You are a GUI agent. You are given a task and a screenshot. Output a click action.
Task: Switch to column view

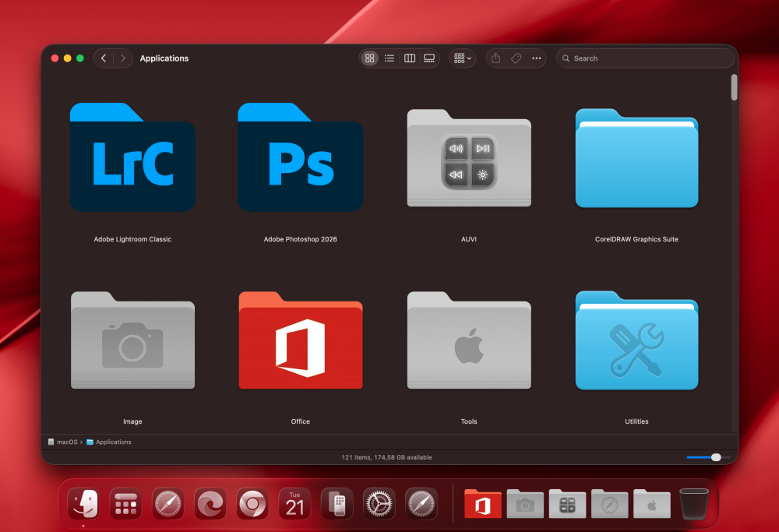(x=410, y=58)
